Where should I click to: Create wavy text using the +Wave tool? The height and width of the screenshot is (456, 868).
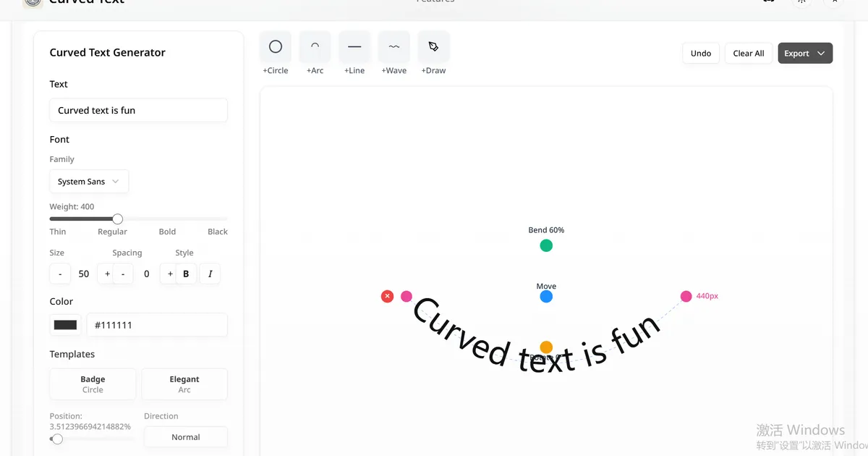pyautogui.click(x=393, y=46)
